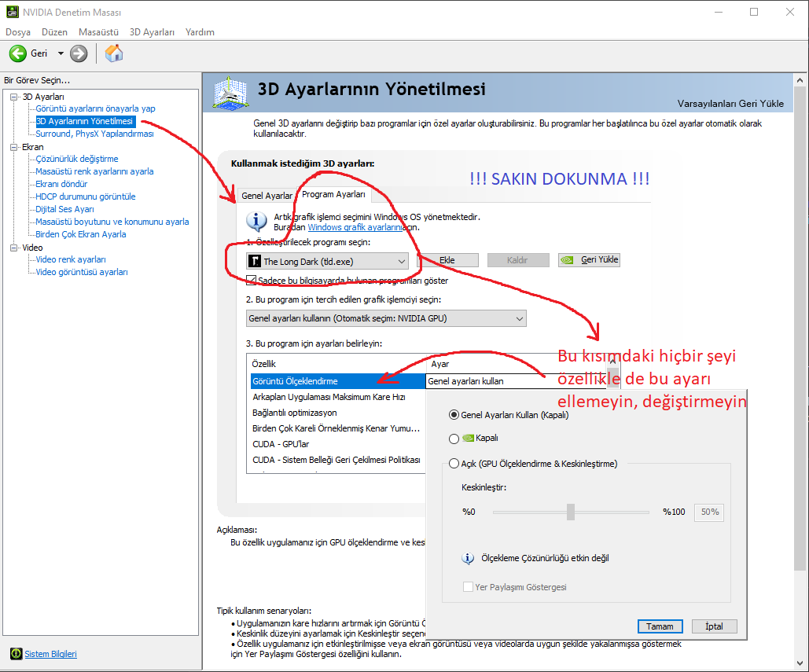This screenshot has height=672, width=809.
Task: Click the 3D Ayarlarının Yönetilmesi header icon
Action: tap(230, 94)
